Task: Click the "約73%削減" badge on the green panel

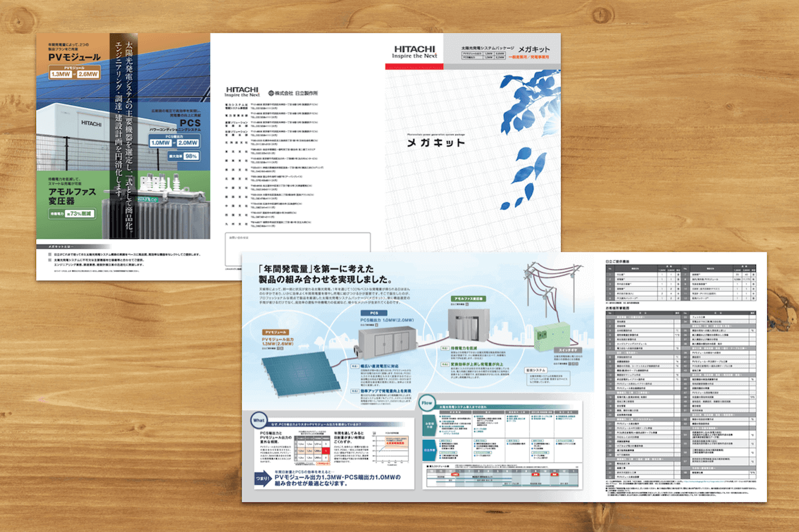Action: 80,214
